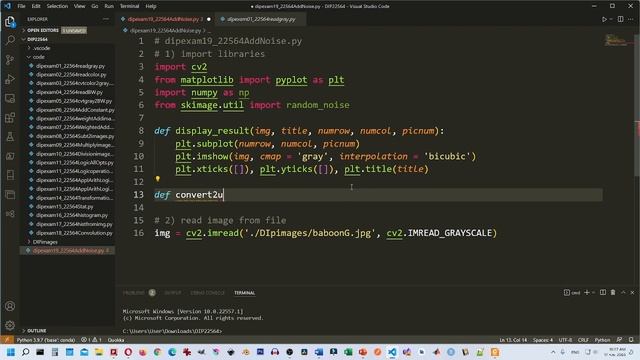
Task: Switch to dipexam01_22564readgray.py editor tab
Action: point(261,19)
